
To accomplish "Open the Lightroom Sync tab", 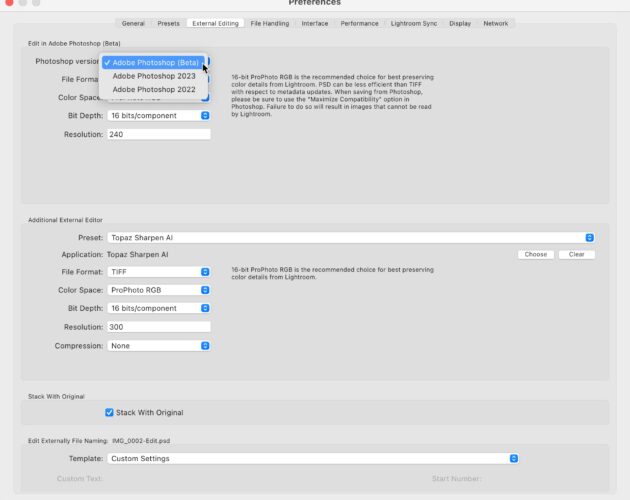I will pos(414,23).
